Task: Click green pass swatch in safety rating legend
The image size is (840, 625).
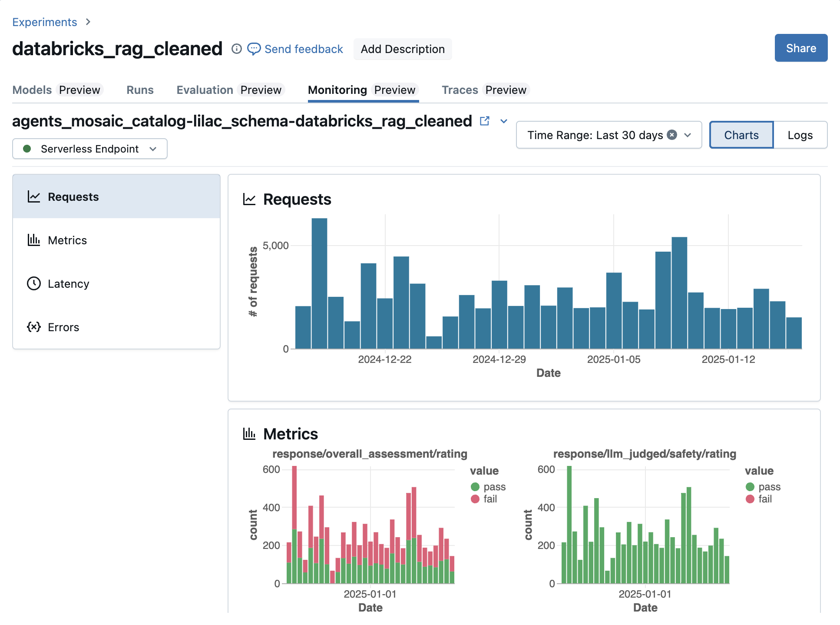Action: pos(750,487)
